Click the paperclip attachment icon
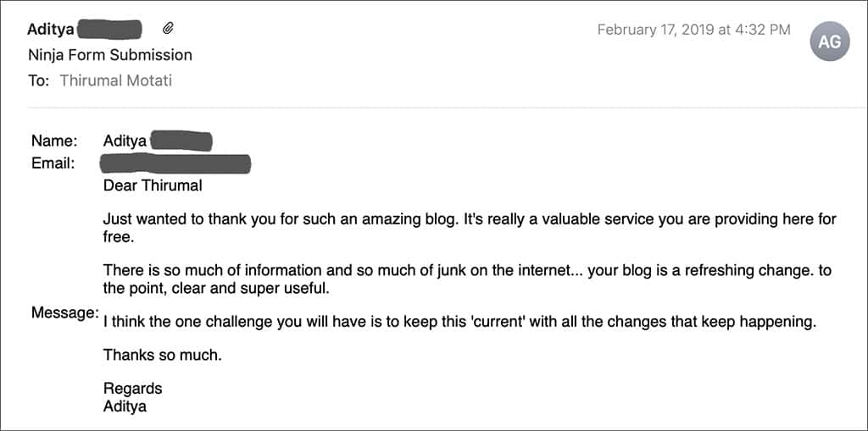Image resolution: width=868 pixels, height=431 pixels. (x=169, y=28)
